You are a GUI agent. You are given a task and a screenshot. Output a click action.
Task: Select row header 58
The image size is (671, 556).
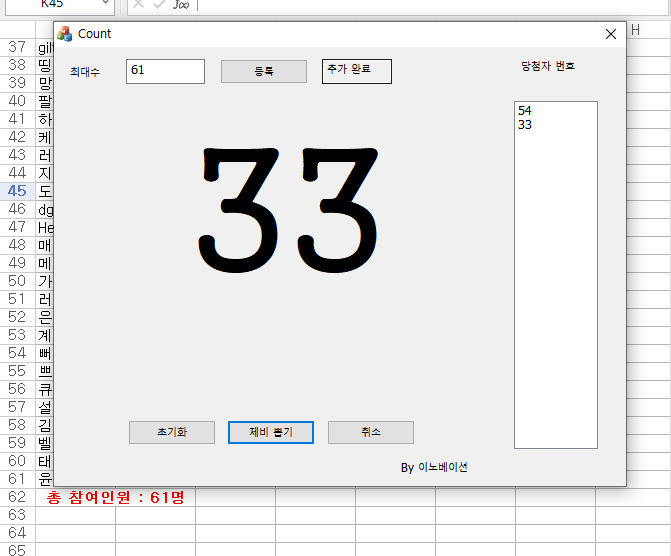click(17, 425)
